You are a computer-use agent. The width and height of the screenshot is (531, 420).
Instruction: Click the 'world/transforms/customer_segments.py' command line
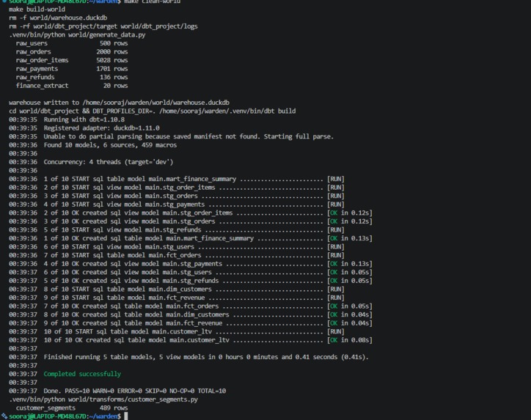[x=103, y=399]
